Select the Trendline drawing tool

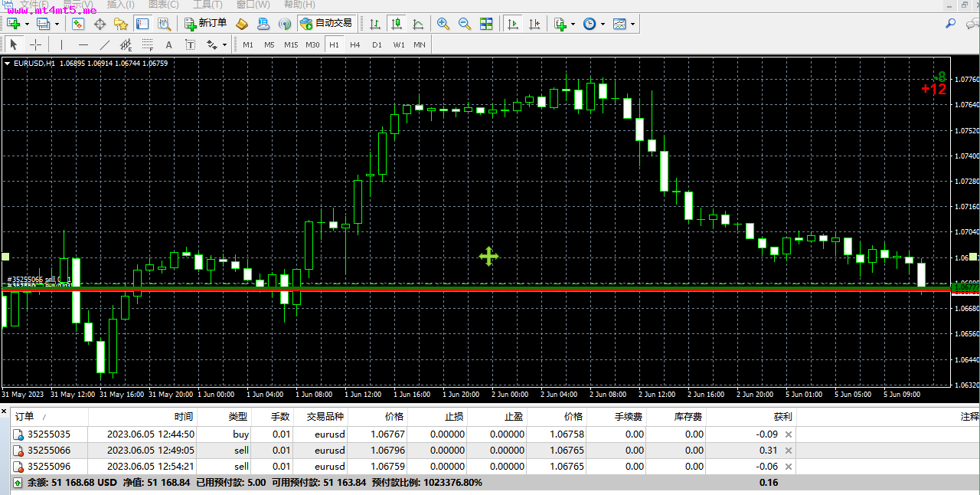point(105,44)
